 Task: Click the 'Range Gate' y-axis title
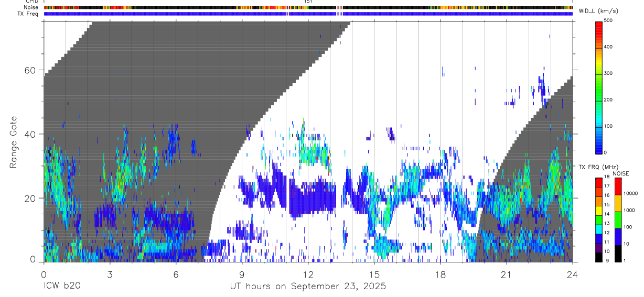(13, 142)
